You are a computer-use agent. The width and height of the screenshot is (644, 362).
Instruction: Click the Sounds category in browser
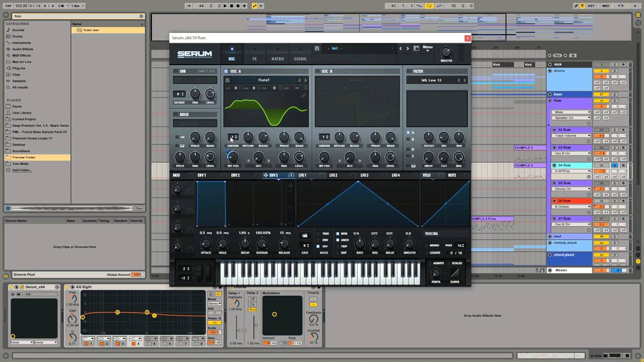18,30
